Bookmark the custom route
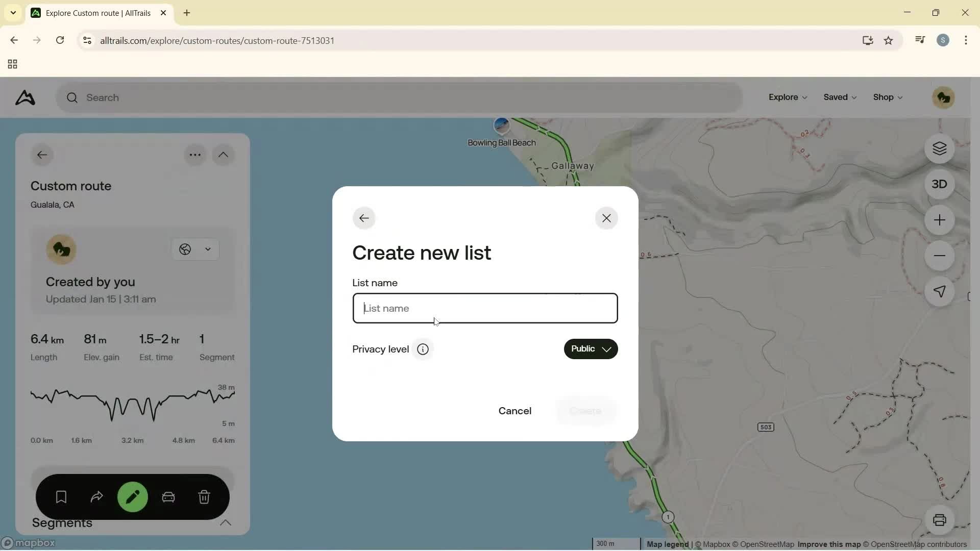Viewport: 980px width, 551px height. click(61, 497)
